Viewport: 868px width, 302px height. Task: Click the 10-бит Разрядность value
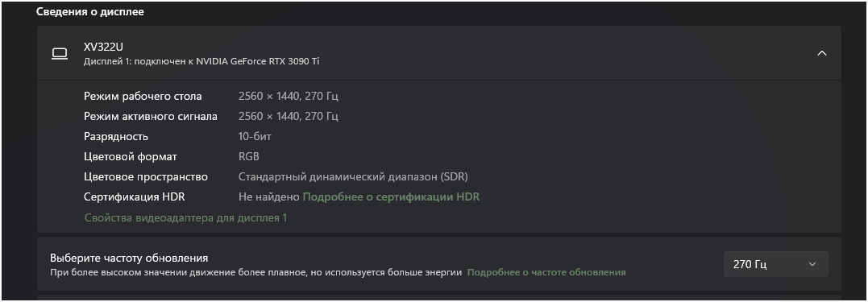[x=255, y=136]
